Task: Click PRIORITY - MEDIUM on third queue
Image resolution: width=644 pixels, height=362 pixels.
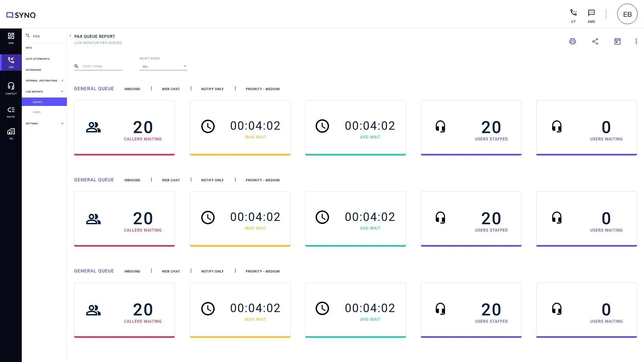Action: point(263,271)
